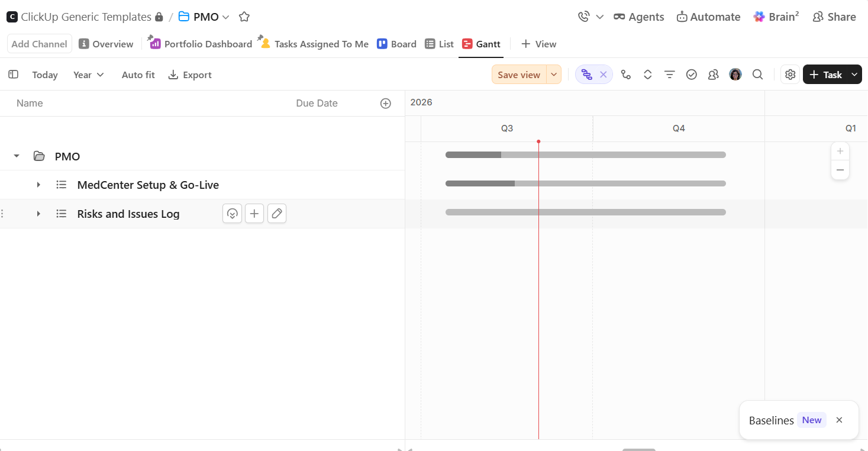868x451 pixels.
Task: Start a call with the phone icon
Action: click(584, 17)
